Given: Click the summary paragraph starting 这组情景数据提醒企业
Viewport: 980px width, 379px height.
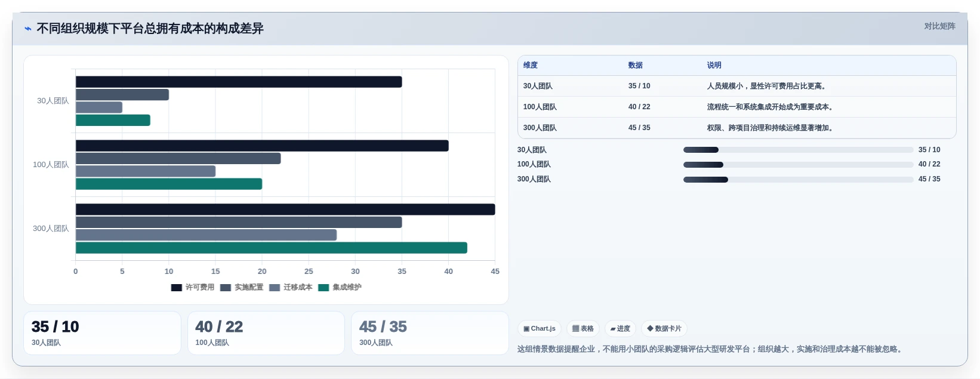Looking at the screenshot, I should coord(711,349).
